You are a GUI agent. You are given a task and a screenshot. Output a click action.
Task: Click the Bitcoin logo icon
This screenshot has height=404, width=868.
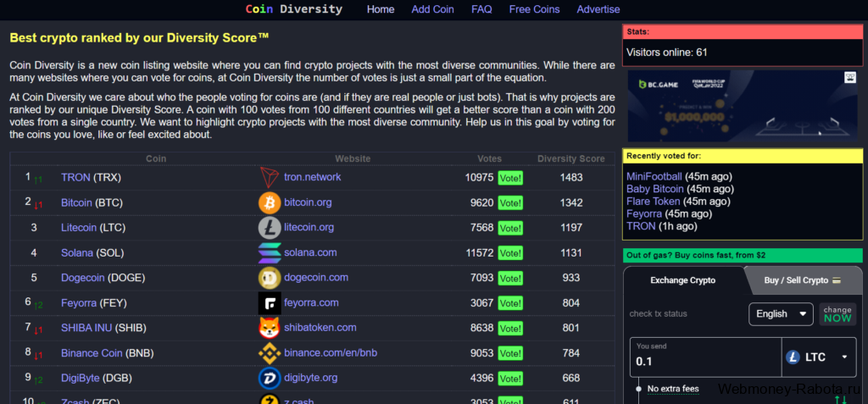coord(270,203)
